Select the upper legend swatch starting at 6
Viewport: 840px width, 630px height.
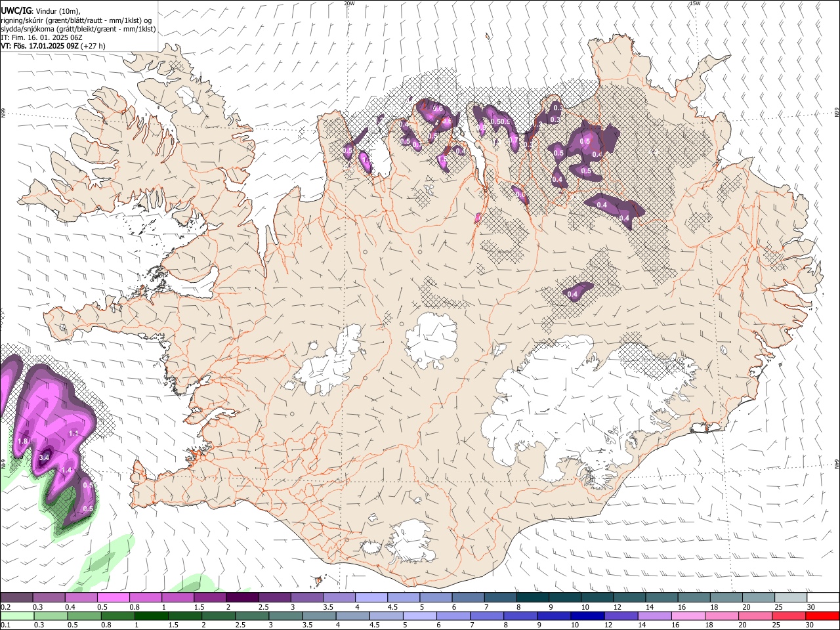click(x=469, y=598)
